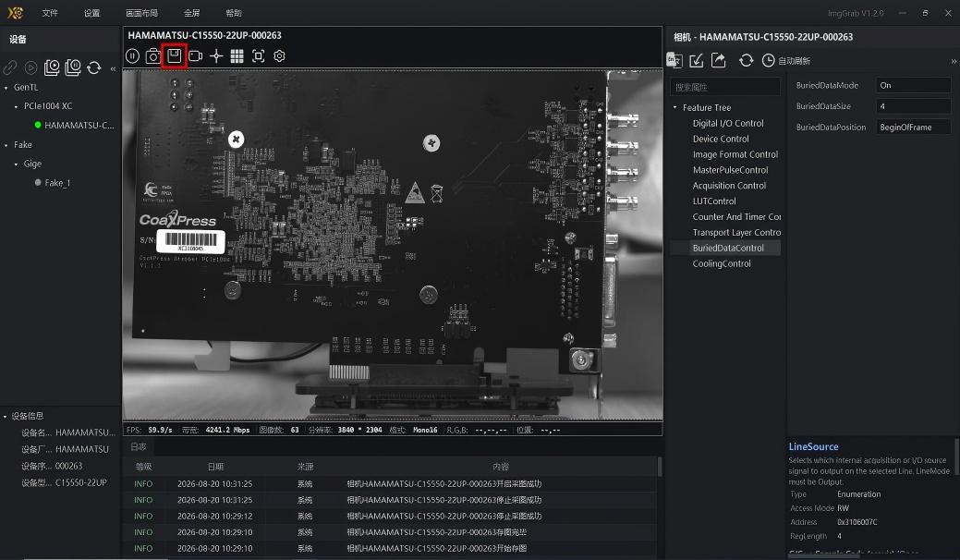Refresh camera properties icon

[x=746, y=60]
